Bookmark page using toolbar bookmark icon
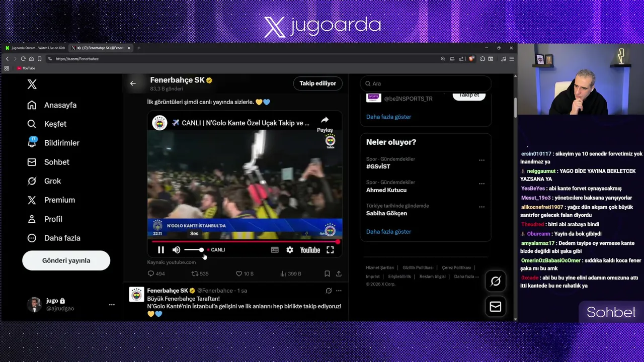This screenshot has width=644, height=362. tap(39, 59)
